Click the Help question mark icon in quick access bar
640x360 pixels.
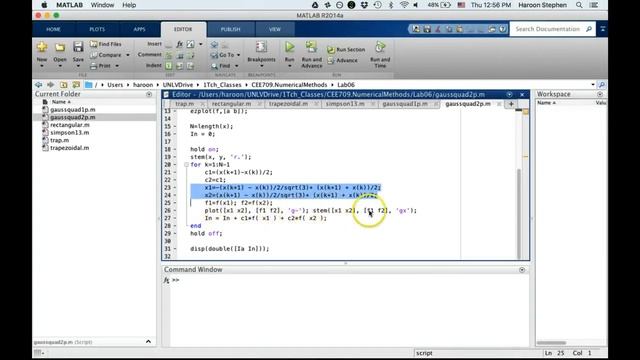pos(502,29)
